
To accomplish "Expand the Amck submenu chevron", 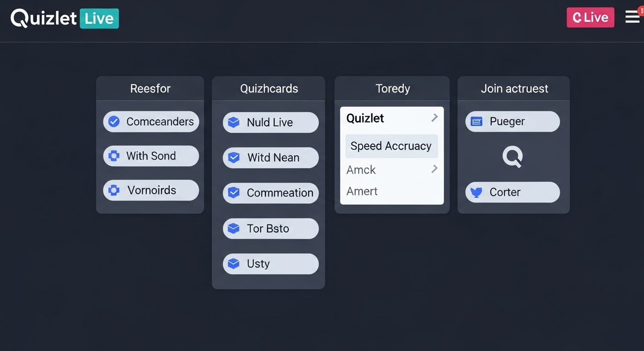I will coord(434,169).
